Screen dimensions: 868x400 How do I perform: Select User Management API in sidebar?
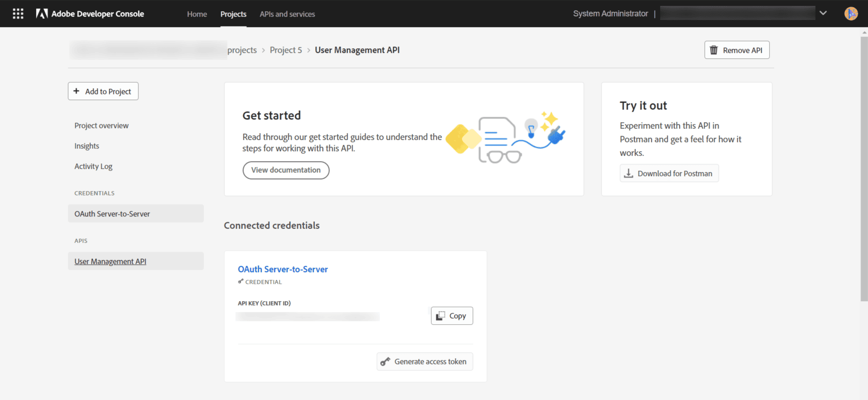pyautogui.click(x=110, y=261)
